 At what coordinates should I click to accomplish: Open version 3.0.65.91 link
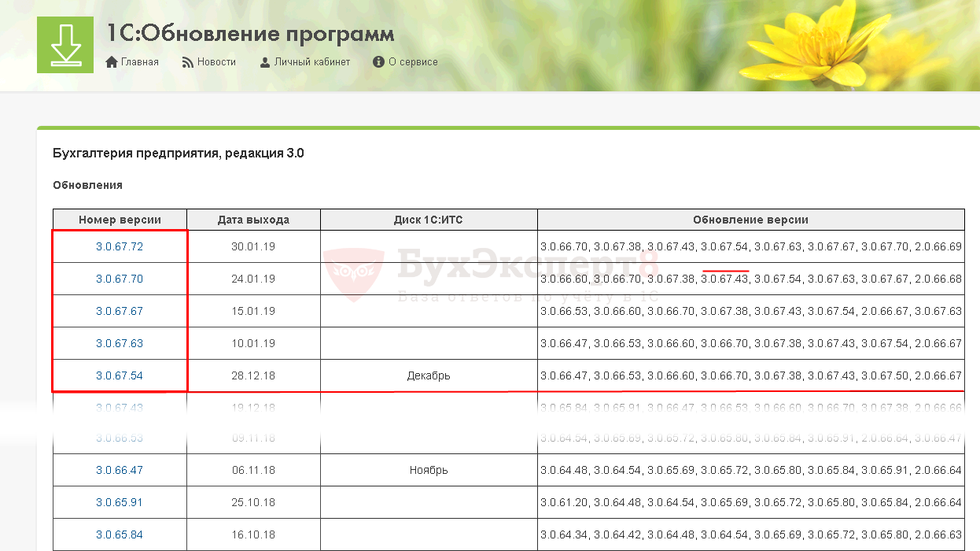click(120, 502)
